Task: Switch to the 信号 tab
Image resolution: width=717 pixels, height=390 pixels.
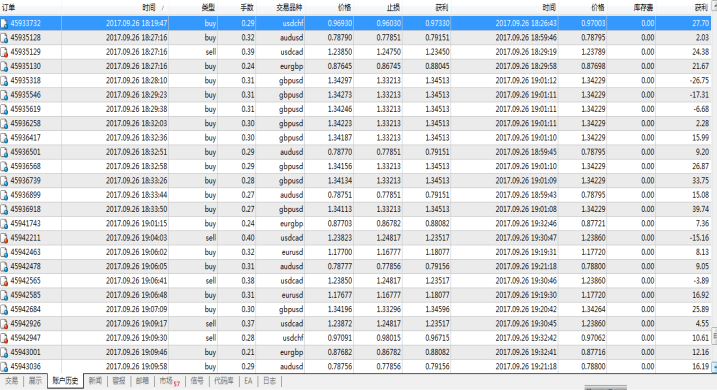Action: coord(197,381)
